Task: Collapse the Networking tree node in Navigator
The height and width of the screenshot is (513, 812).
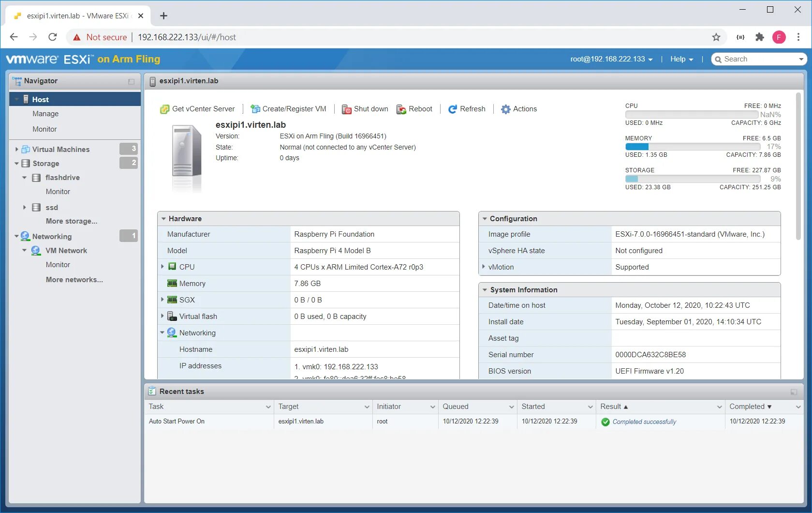Action: tap(16, 236)
